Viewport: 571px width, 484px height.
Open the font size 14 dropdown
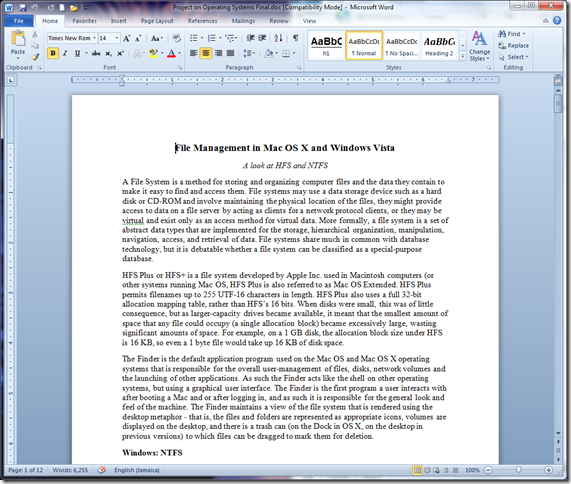click(x=117, y=38)
